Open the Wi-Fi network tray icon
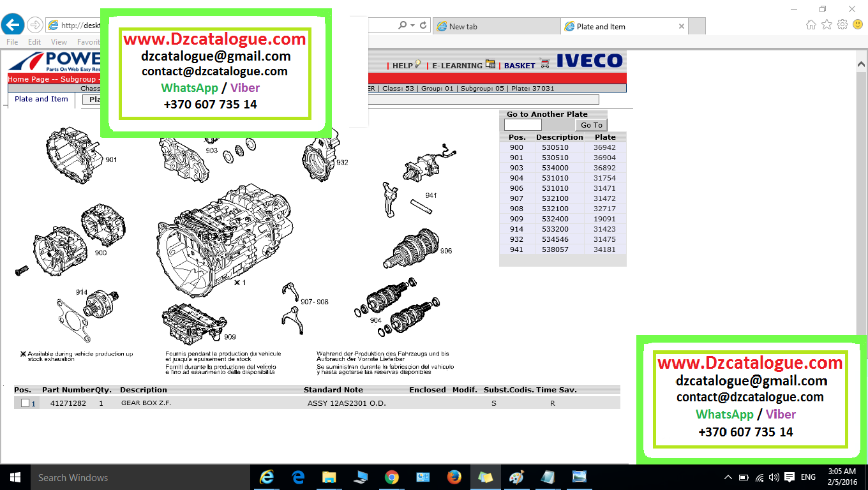 759,477
